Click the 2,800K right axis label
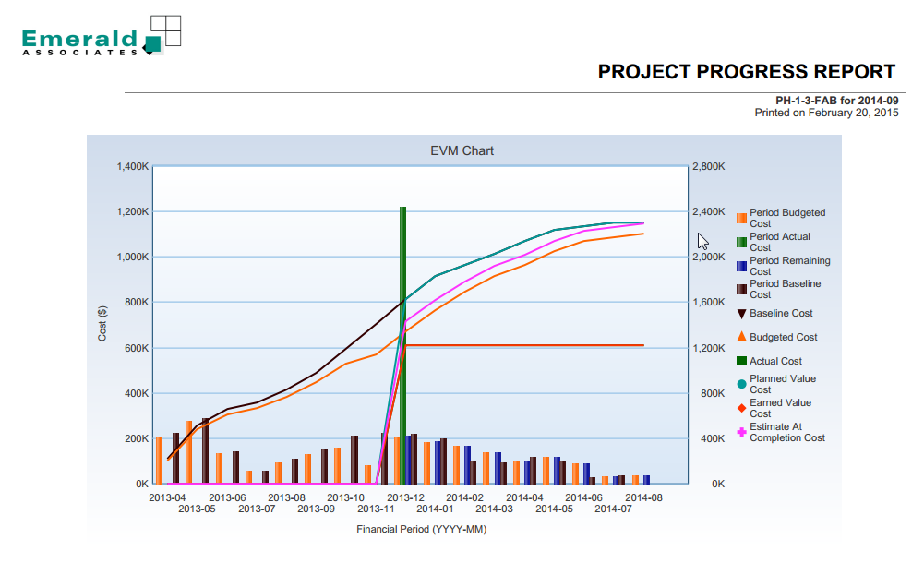This screenshot has width=924, height=587. (709, 167)
